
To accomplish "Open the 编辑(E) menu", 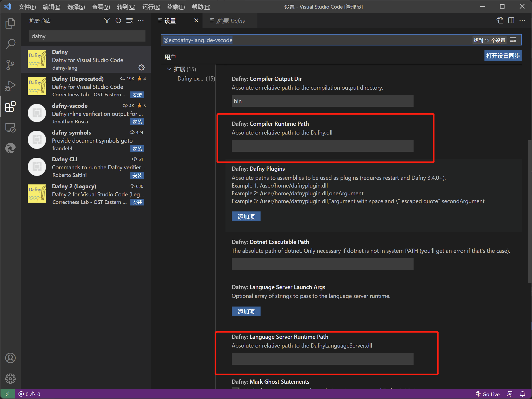I will [51, 7].
